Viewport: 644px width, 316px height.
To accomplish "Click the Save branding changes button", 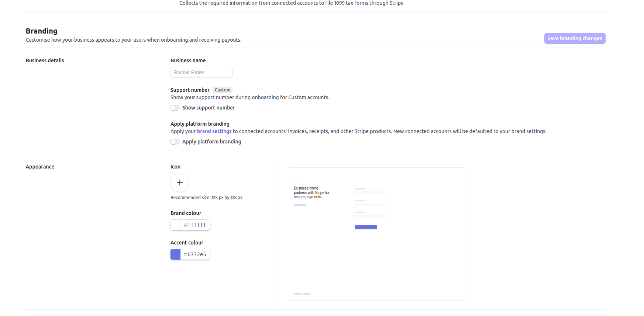I will tap(574, 38).
